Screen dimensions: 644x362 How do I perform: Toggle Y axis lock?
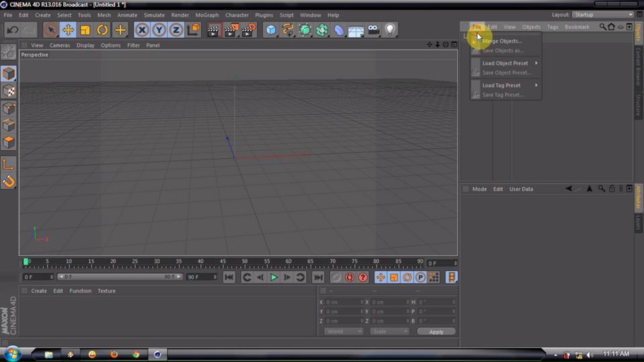click(x=159, y=30)
